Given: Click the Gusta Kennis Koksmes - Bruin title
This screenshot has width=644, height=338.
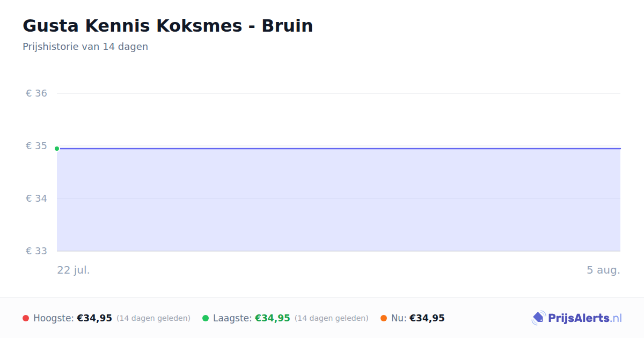Looking at the screenshot, I should point(167,26).
